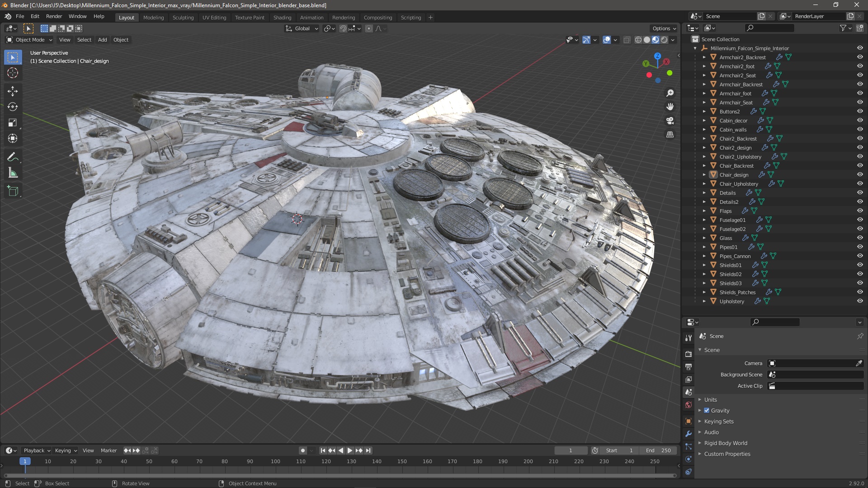Switch to the UV Editing workspace tab

(x=214, y=18)
